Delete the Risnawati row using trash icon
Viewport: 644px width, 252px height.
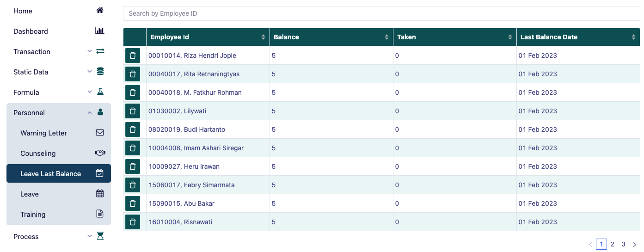point(133,222)
